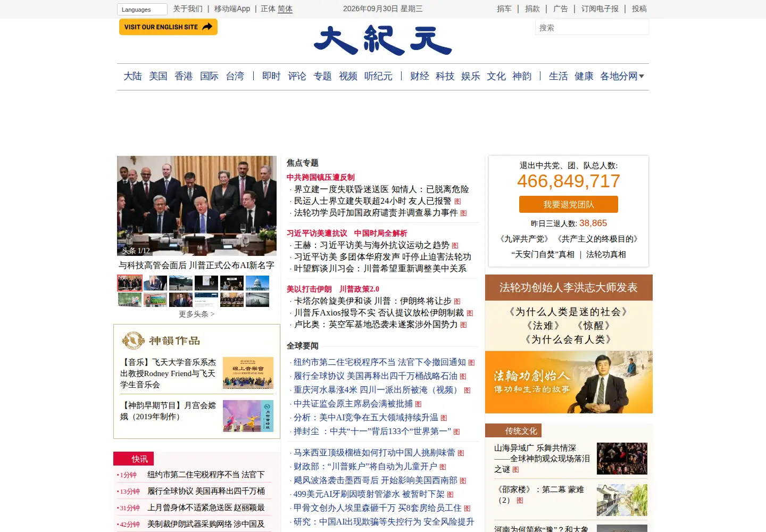Switch to the 视频 video section
Viewport: 766px width, 532px height.
(348, 76)
